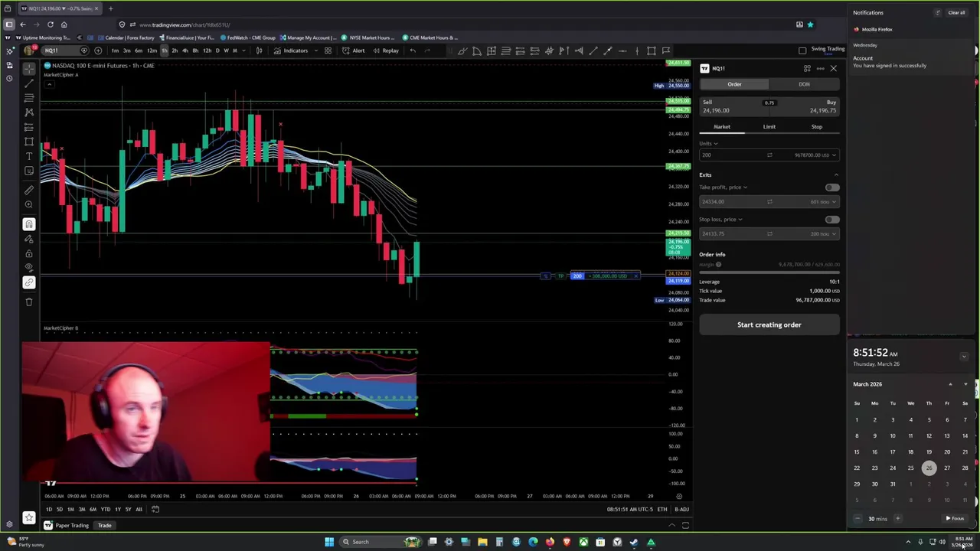980x551 pixels.
Task: Open the Indicators menu
Action: coord(291,51)
